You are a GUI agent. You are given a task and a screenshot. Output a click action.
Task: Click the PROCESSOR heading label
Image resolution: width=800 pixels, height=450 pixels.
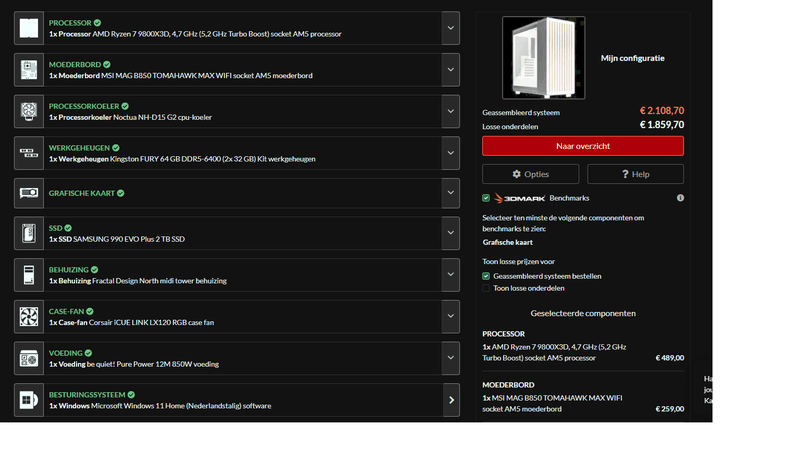coord(70,23)
